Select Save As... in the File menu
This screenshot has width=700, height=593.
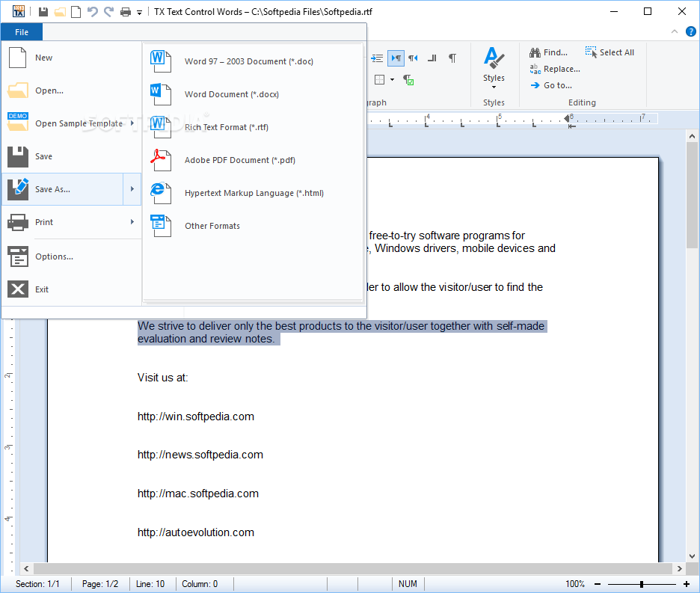[x=63, y=189]
